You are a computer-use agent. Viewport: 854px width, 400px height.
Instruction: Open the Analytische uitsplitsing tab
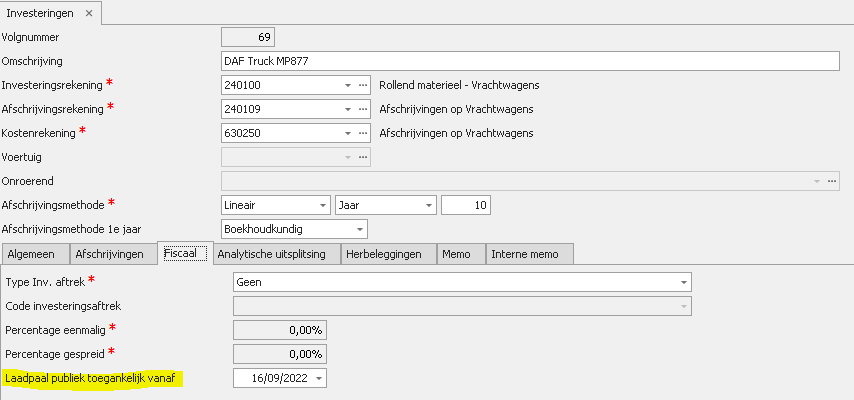pyautogui.click(x=272, y=254)
